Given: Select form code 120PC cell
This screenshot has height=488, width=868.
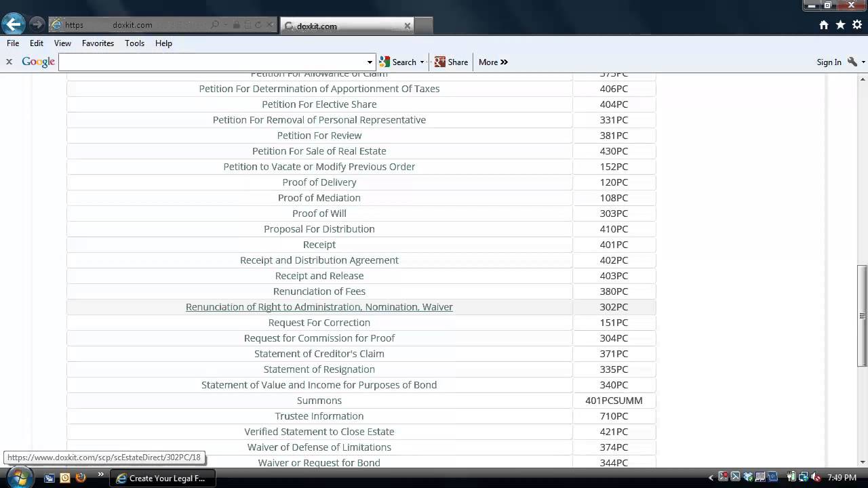Looking at the screenshot, I should click(x=614, y=182).
